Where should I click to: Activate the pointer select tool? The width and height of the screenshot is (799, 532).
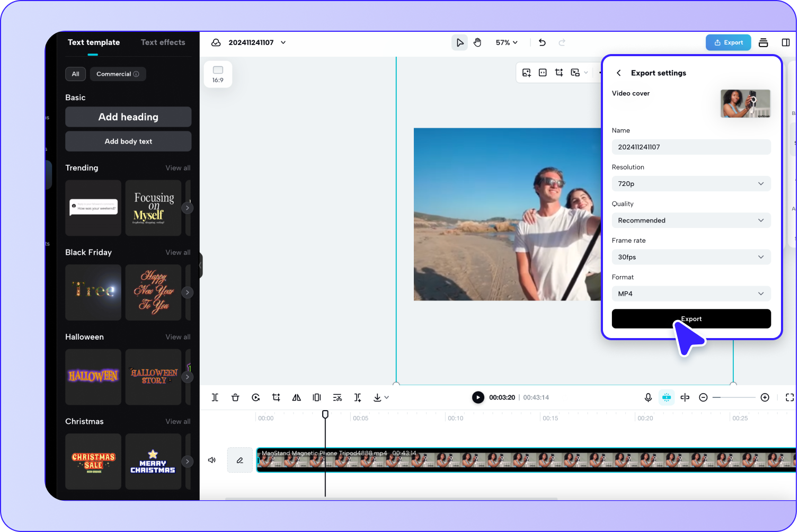[459, 42]
